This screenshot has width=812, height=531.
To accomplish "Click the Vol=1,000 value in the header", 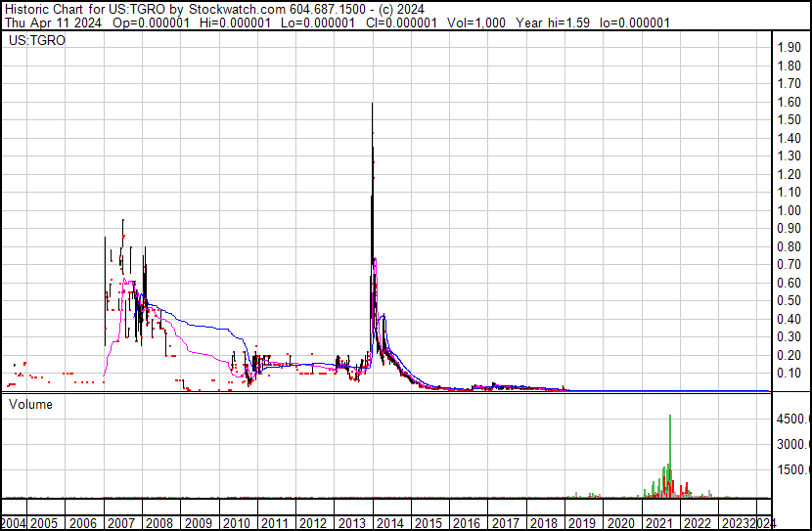I will click(476, 22).
